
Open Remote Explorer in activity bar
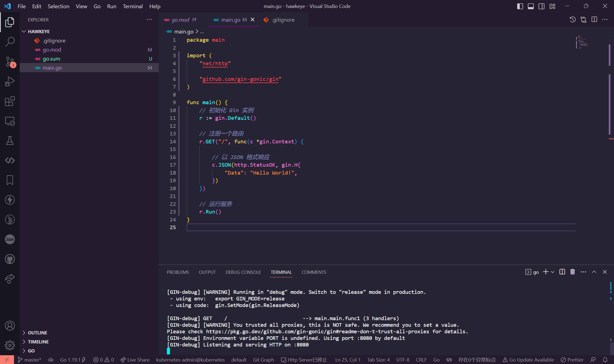click(10, 121)
